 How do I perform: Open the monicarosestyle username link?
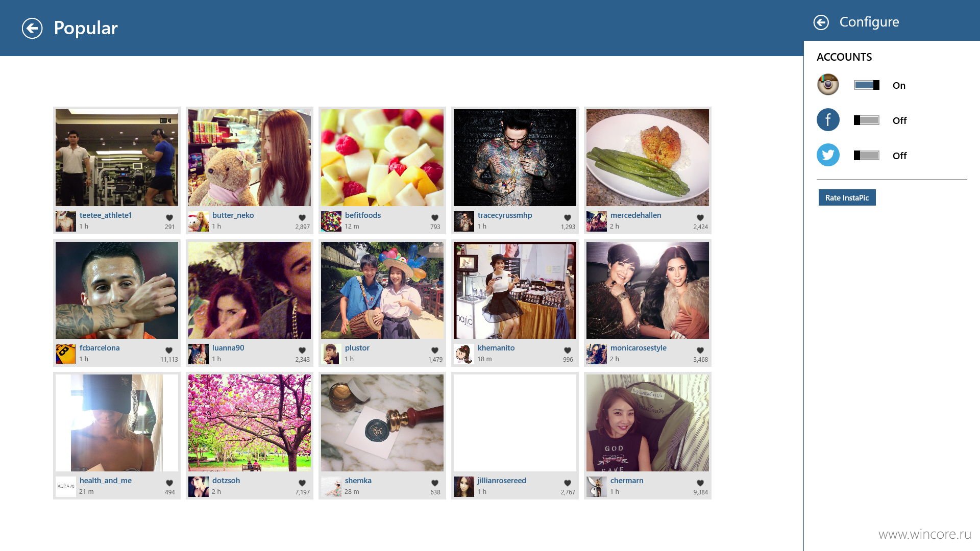(x=638, y=348)
